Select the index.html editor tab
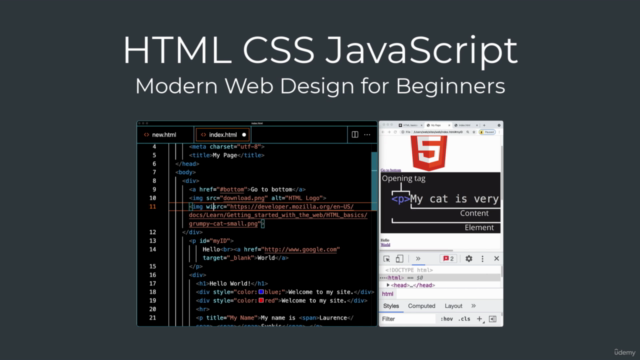 point(222,135)
